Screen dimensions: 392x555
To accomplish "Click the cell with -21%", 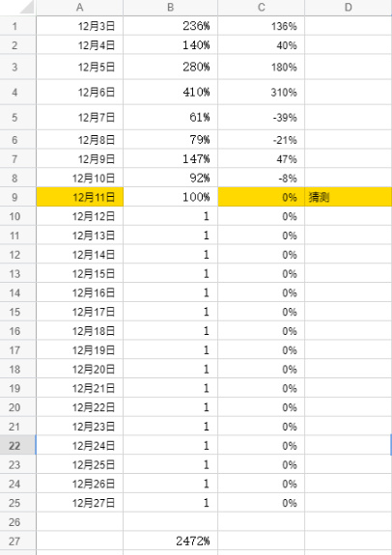I will tap(262, 139).
